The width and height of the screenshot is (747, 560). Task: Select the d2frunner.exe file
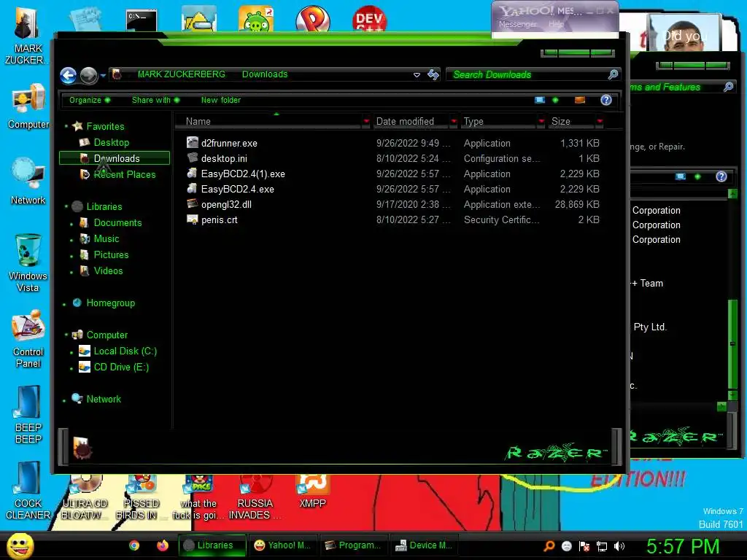(x=229, y=144)
